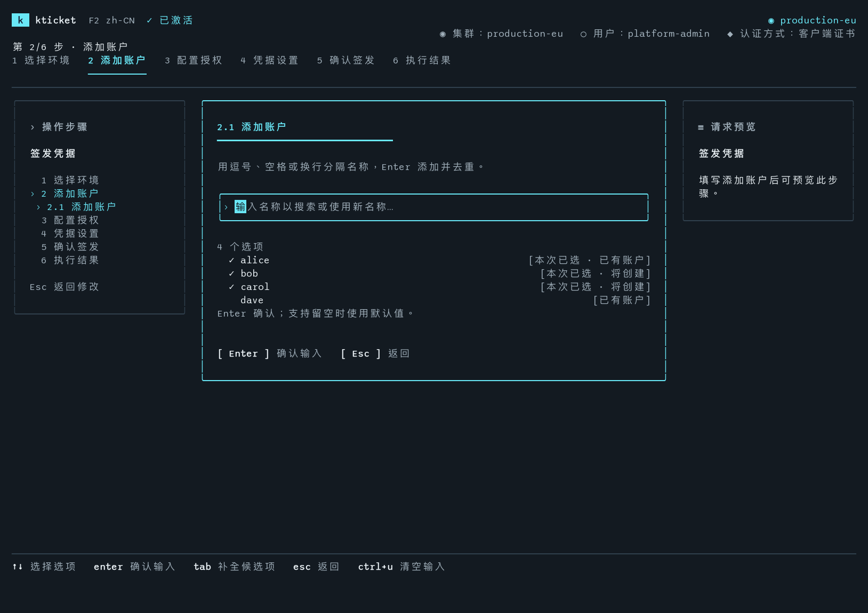The image size is (868, 613).
Task: Click footer enter 确认输入 hint
Action: pyautogui.click(x=135, y=567)
